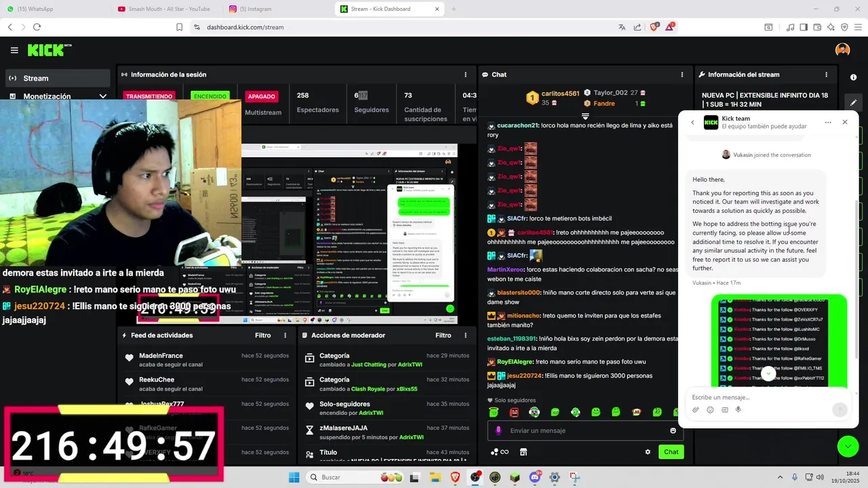868x488 pixels.
Task: Open the Brave VPN shield icon
Action: pos(844,27)
